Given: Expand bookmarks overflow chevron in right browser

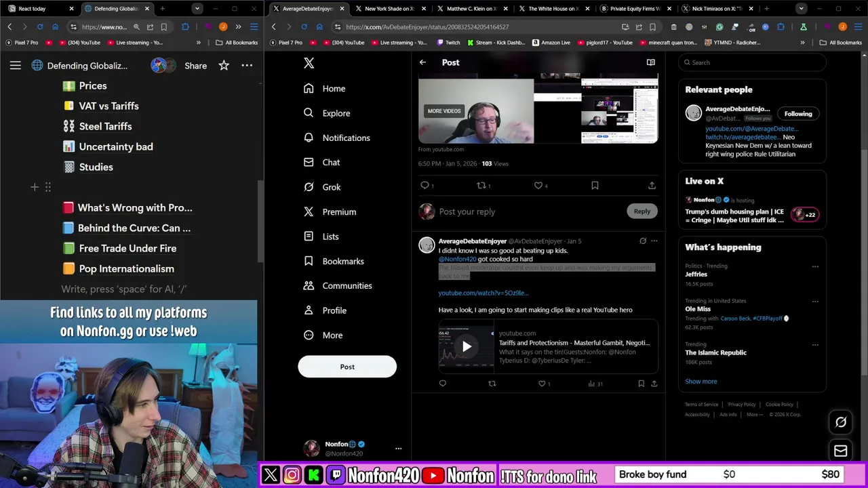Looking at the screenshot, I should tap(802, 43).
